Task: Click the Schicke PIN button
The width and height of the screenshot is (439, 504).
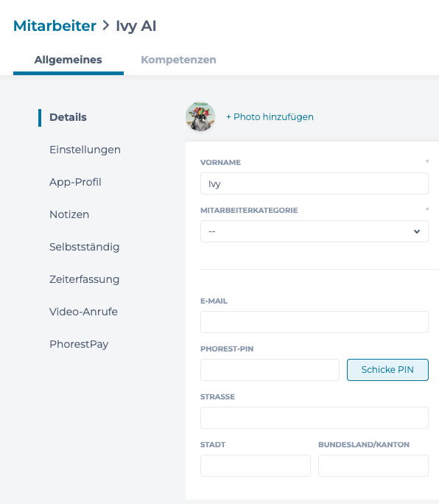Action: click(x=387, y=370)
